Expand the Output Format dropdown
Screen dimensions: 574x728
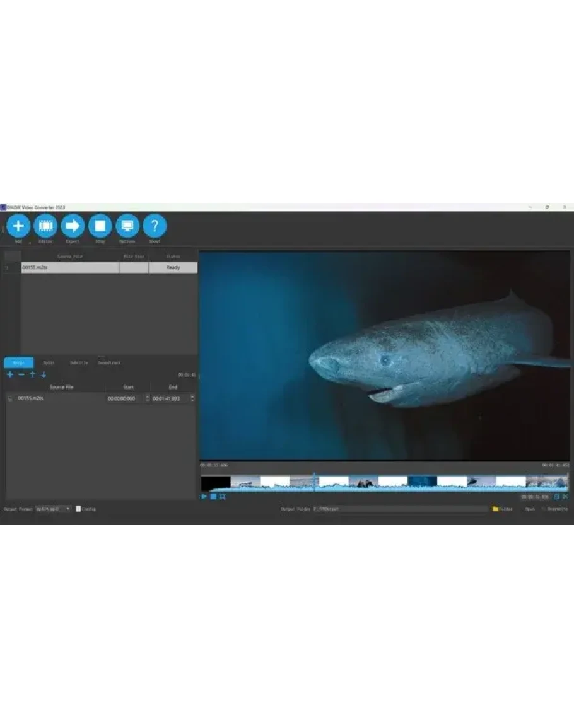click(x=67, y=509)
